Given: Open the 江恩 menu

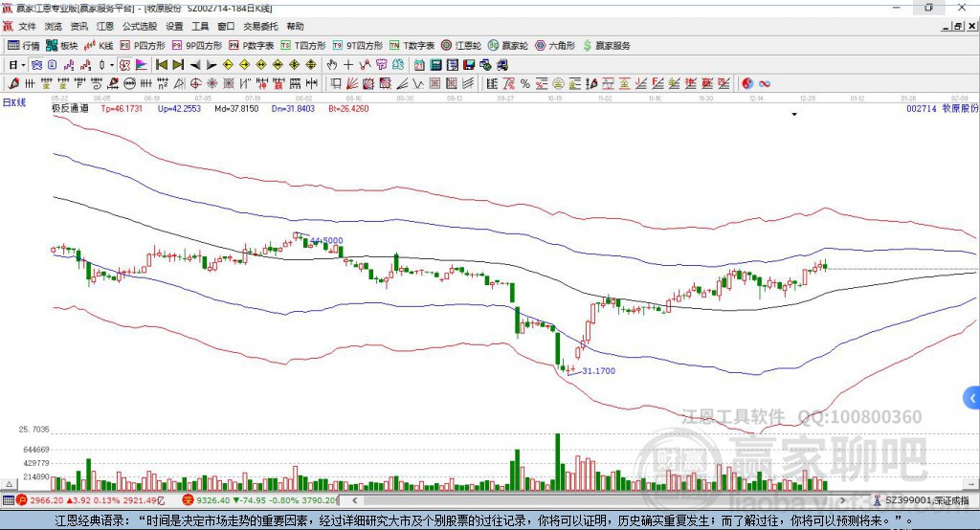Looking at the screenshot, I should [105, 26].
